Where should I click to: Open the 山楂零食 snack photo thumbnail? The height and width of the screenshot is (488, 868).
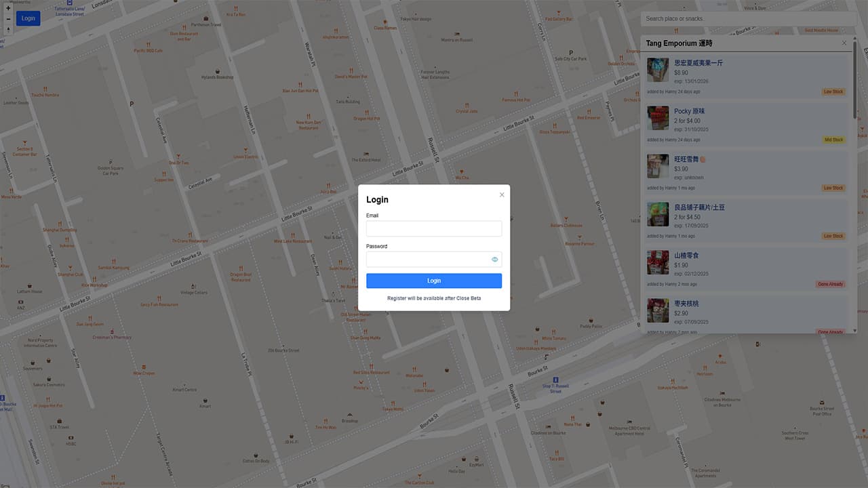pyautogui.click(x=658, y=262)
